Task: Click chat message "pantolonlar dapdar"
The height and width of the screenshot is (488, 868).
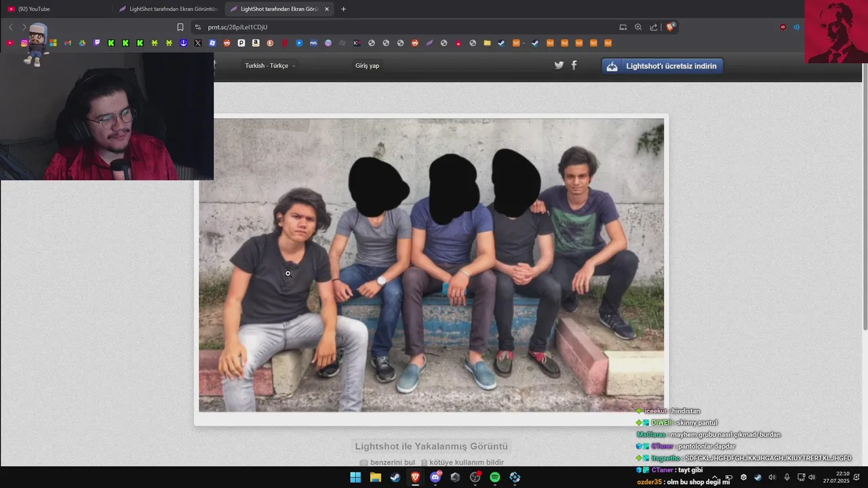Action: (707, 447)
